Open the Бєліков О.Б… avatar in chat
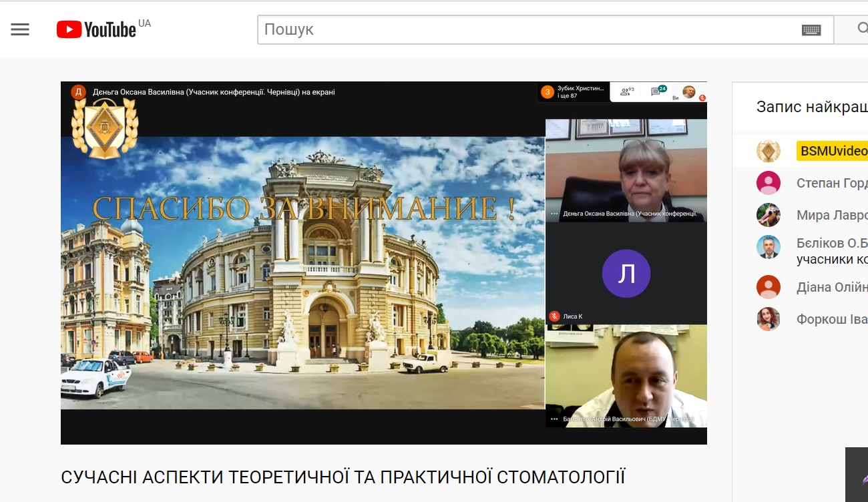868x502 pixels. [x=769, y=247]
